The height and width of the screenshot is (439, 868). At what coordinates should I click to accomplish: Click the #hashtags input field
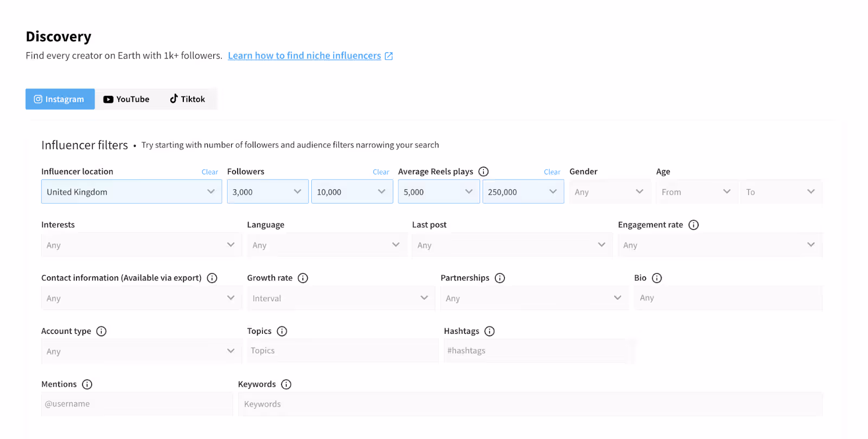(535, 351)
